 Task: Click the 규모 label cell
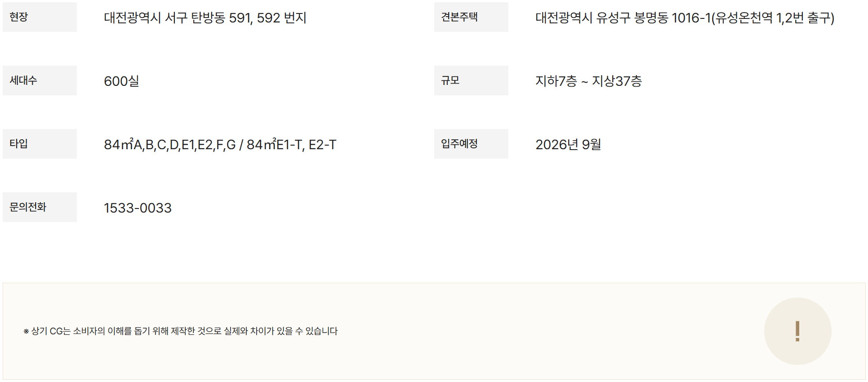471,80
